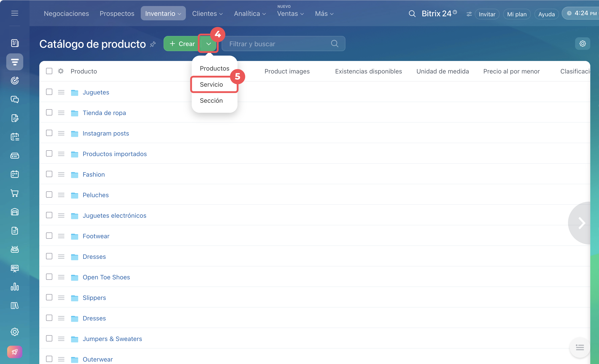Check the Peluches row checkbox
Viewport: 599px width, 364px height.
[x=49, y=194]
